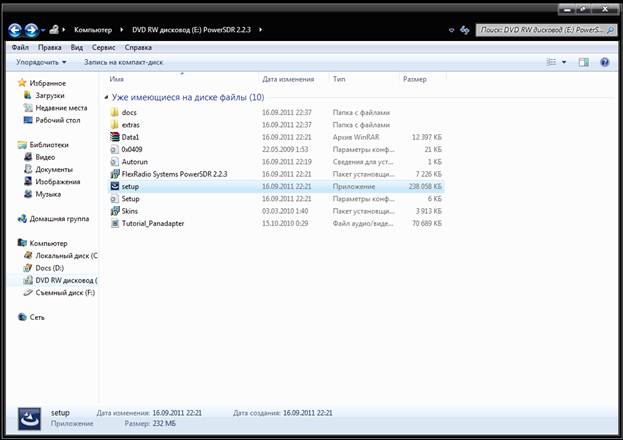Open Docs (D:) drive in sidebar
Screen dimensions: 623x440
click(x=44, y=268)
